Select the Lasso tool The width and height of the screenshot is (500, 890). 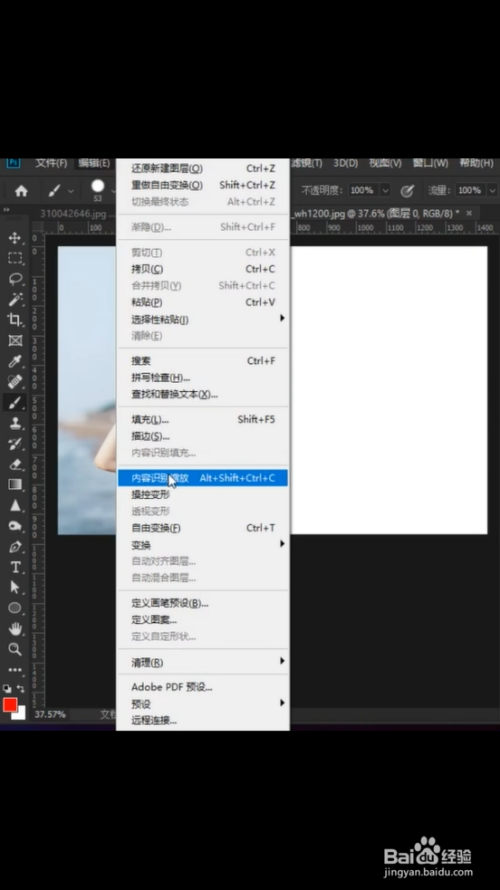[x=15, y=279]
